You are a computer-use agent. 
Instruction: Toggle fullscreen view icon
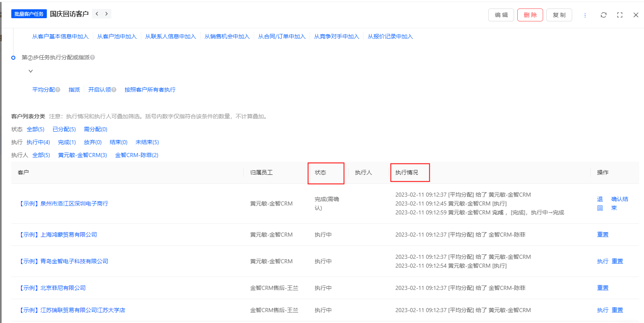[620, 15]
